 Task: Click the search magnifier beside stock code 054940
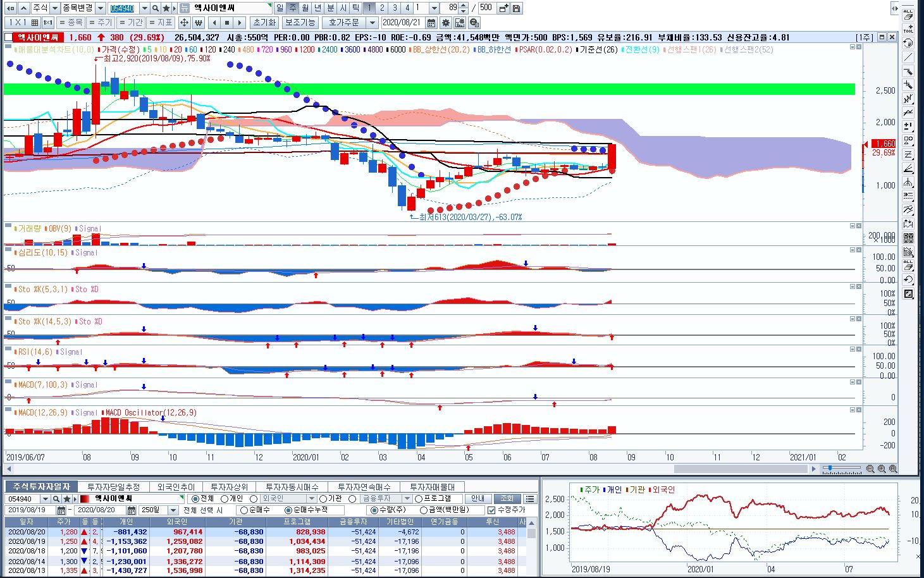[x=155, y=8]
